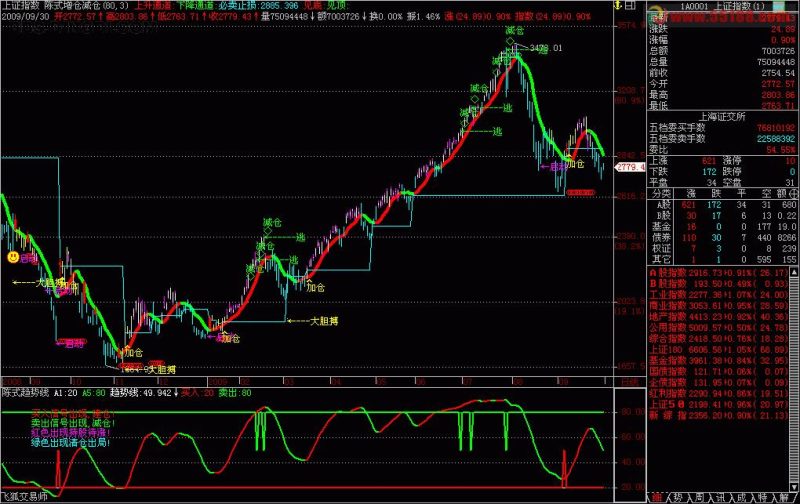
Task: Click the 日线 period button below price axis
Action: [630, 382]
